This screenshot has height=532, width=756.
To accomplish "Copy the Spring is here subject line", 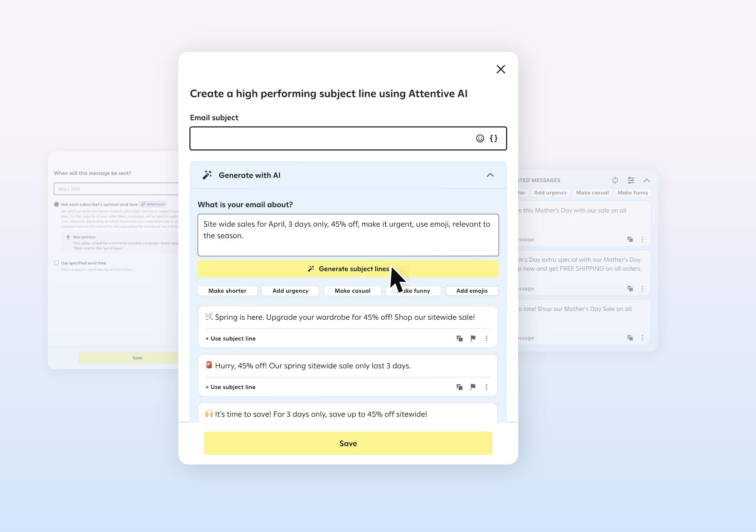I will [460, 338].
